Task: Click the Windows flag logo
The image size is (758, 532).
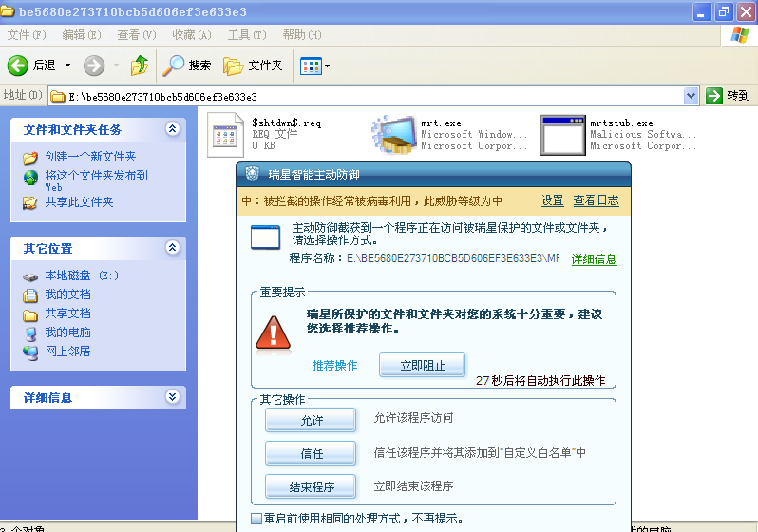Action: coord(739,35)
